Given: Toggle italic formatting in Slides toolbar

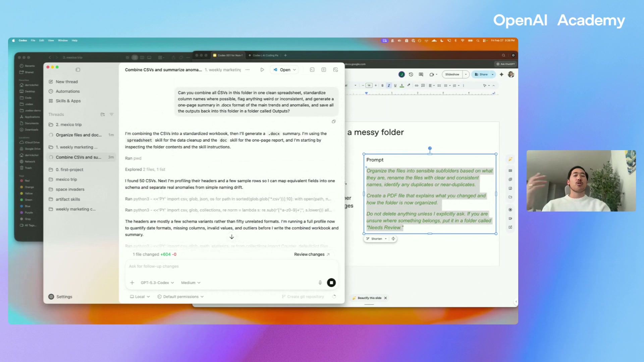Looking at the screenshot, I should pyautogui.click(x=389, y=85).
